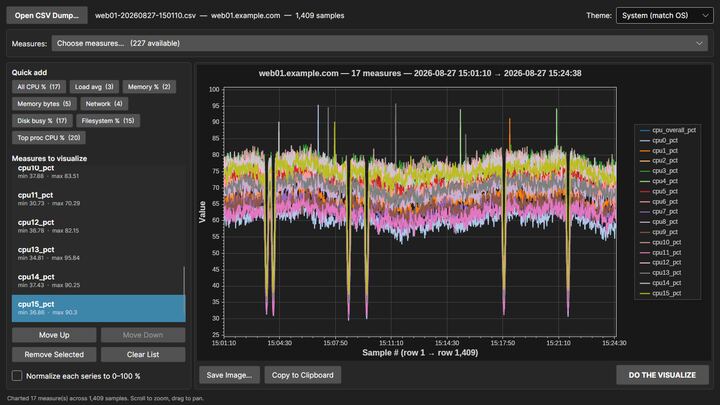Click Clear List button
Screen dimensions: 720x405
pos(143,354)
